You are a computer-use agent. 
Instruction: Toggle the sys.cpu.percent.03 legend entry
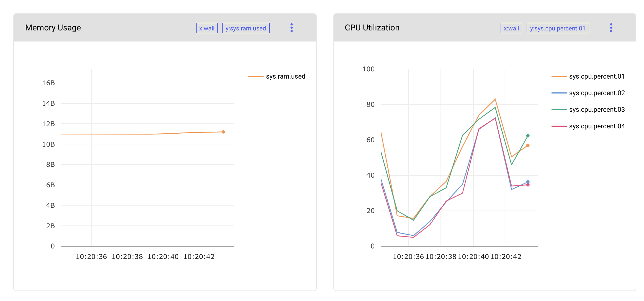pyautogui.click(x=588, y=110)
